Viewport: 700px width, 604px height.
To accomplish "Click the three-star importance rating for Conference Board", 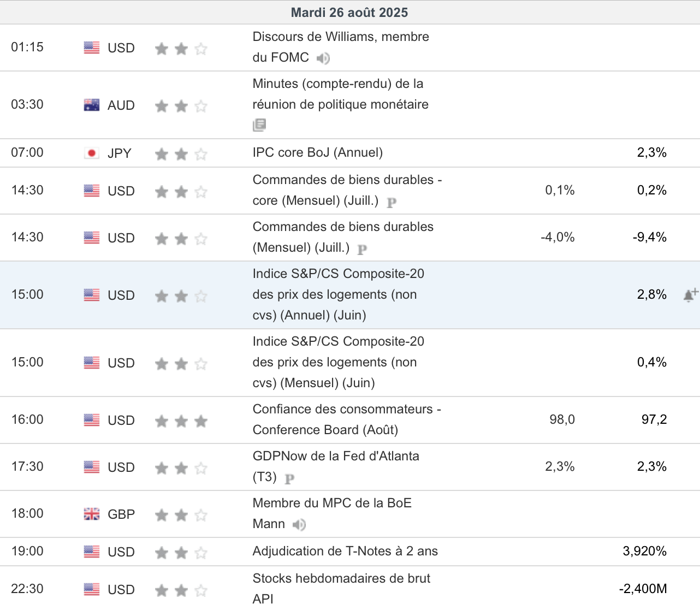I will (181, 421).
